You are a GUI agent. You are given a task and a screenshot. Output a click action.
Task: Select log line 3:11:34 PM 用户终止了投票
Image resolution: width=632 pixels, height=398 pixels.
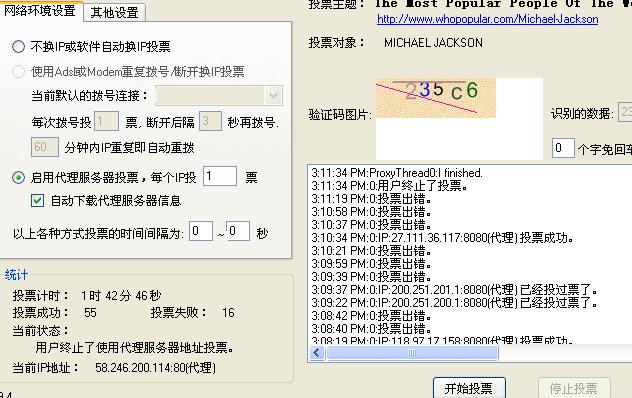pyautogui.click(x=390, y=186)
